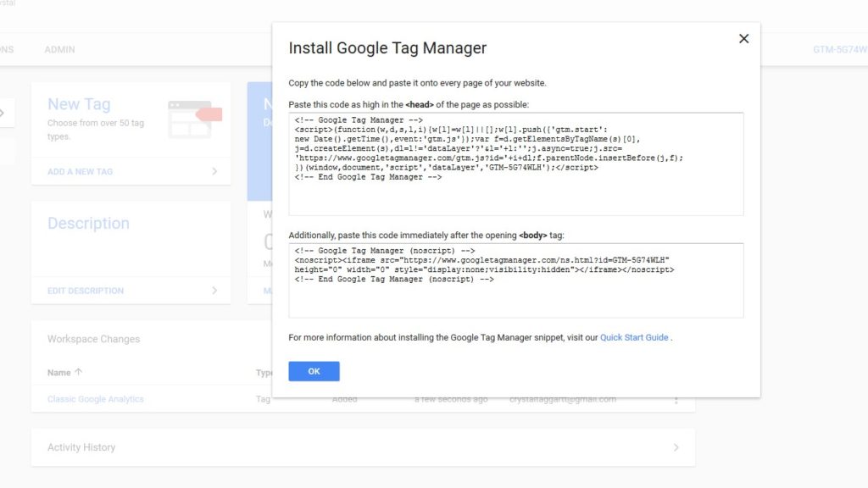
Task: Click the Workspace Changes heading
Action: click(93, 339)
